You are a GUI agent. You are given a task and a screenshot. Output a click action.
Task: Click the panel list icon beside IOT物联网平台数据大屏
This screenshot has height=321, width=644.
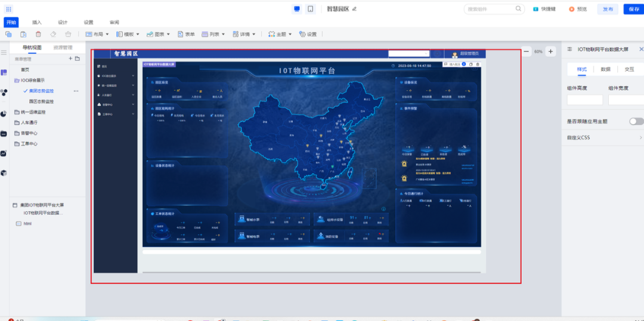(569, 49)
